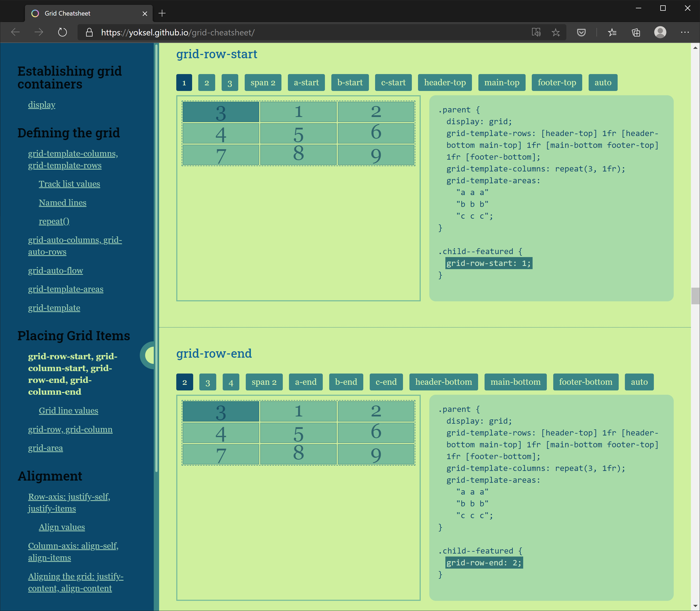This screenshot has height=611, width=700.
Task: Navigate back using the browser back arrow
Action: (15, 32)
